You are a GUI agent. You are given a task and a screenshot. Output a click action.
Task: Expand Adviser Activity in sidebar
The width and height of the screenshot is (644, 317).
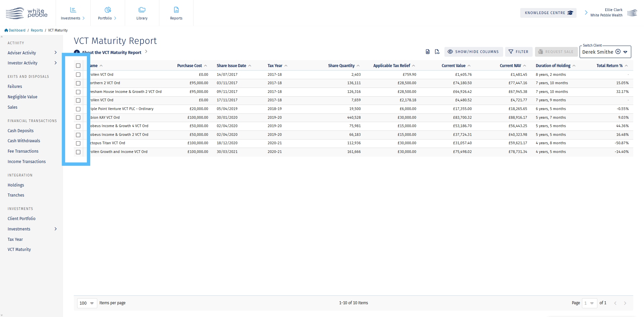click(56, 53)
